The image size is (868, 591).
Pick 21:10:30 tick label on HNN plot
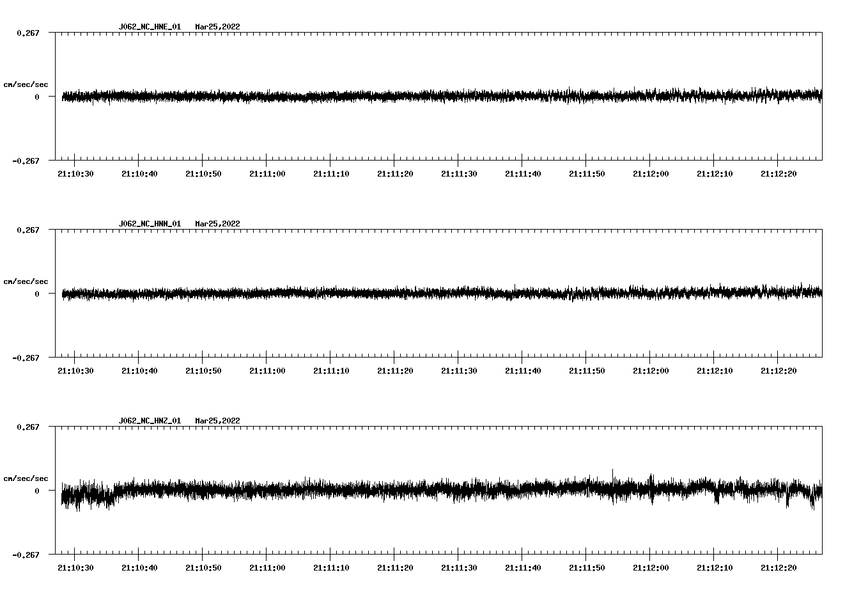coord(75,371)
